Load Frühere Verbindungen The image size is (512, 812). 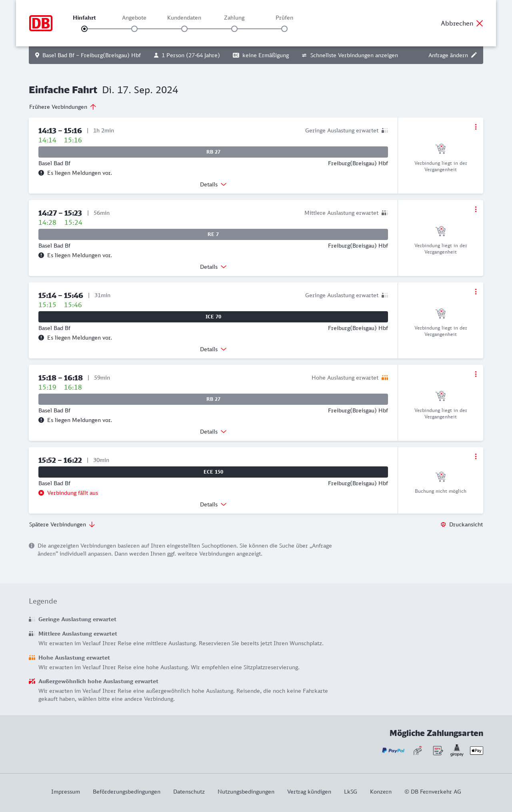pos(62,107)
